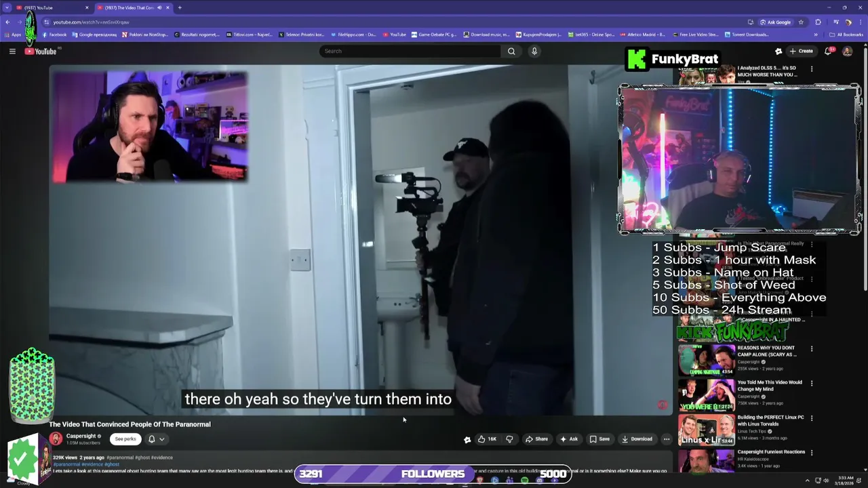Click the address bar URL
This screenshot has height=488, width=868.
click(x=91, y=22)
